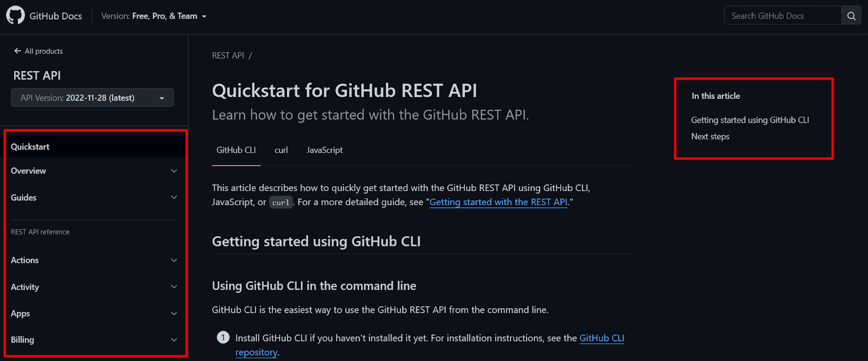Open Getting started with the REST API link
The height and width of the screenshot is (361, 868).
click(498, 202)
